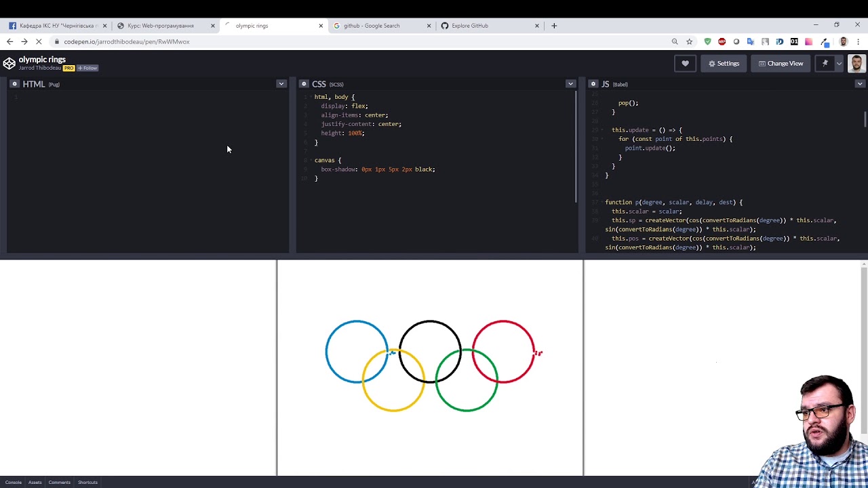Expand the dropdown arrow beside the pin button
This screenshot has height=488, width=868.
(839, 64)
